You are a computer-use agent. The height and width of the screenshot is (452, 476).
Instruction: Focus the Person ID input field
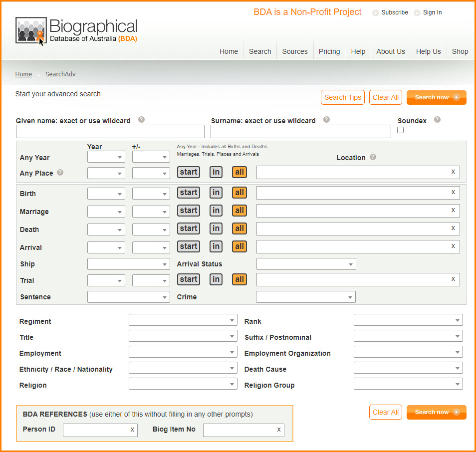(100, 430)
